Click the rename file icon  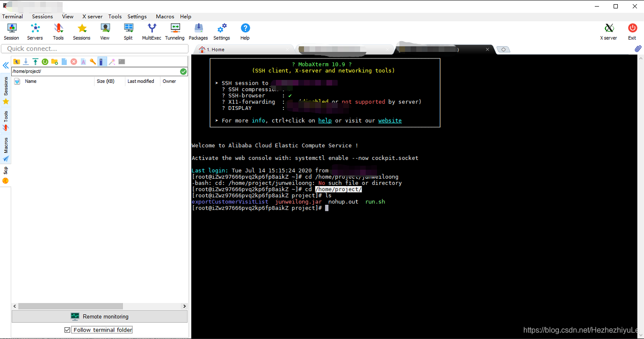[83, 62]
